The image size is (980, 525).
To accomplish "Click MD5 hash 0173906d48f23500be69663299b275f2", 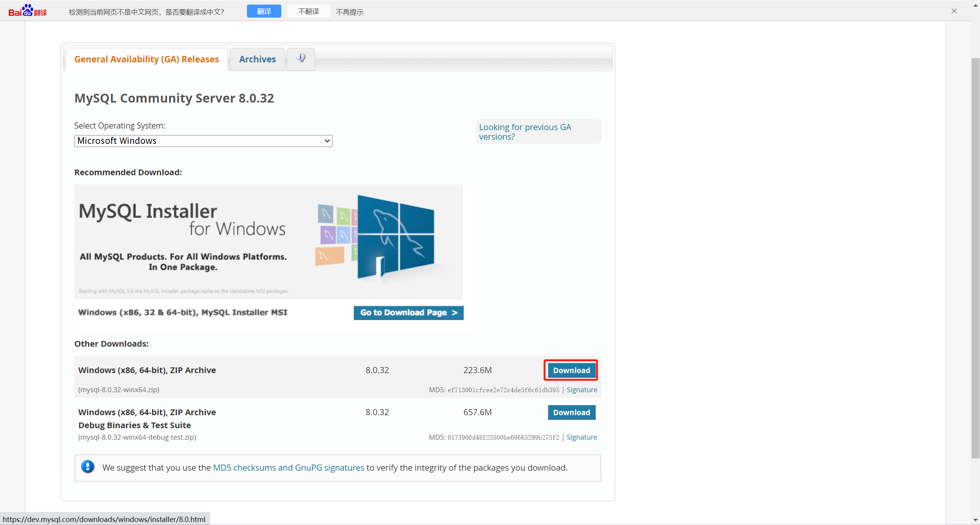I will click(x=503, y=437).
